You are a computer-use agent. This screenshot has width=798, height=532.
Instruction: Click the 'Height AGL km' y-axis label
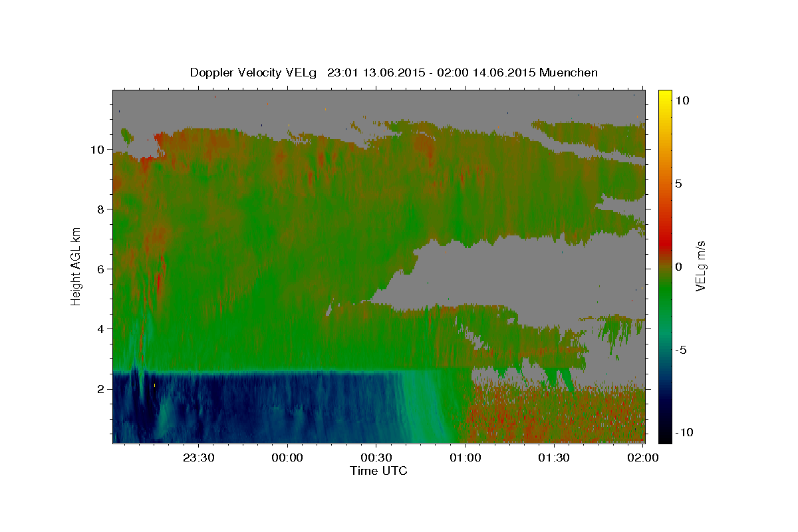pos(76,265)
